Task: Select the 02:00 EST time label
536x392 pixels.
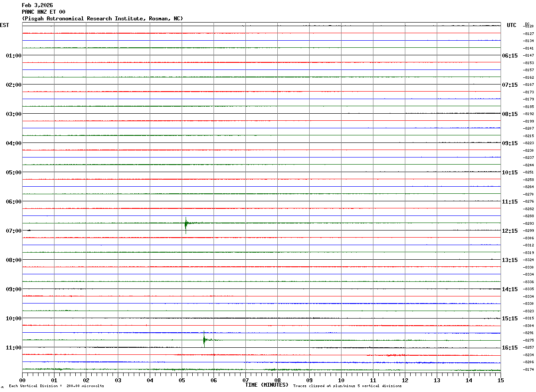Action: coord(14,85)
